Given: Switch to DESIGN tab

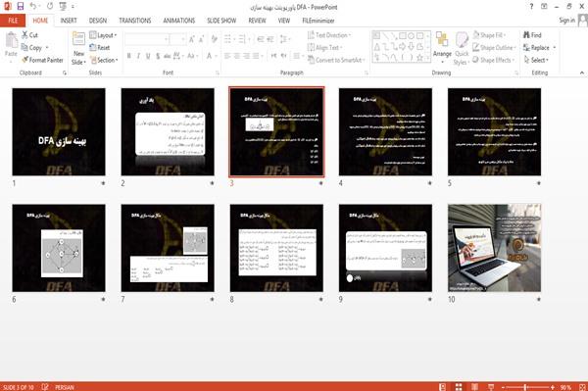Looking at the screenshot, I should (98, 21).
